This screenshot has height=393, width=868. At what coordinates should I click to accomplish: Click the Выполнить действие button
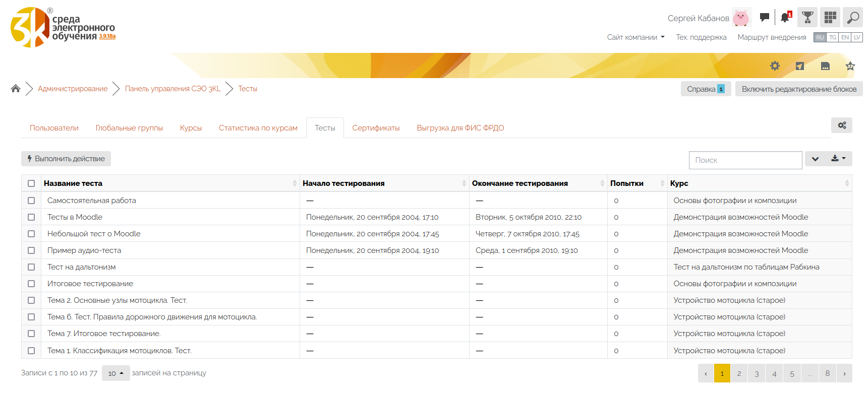[x=66, y=159]
